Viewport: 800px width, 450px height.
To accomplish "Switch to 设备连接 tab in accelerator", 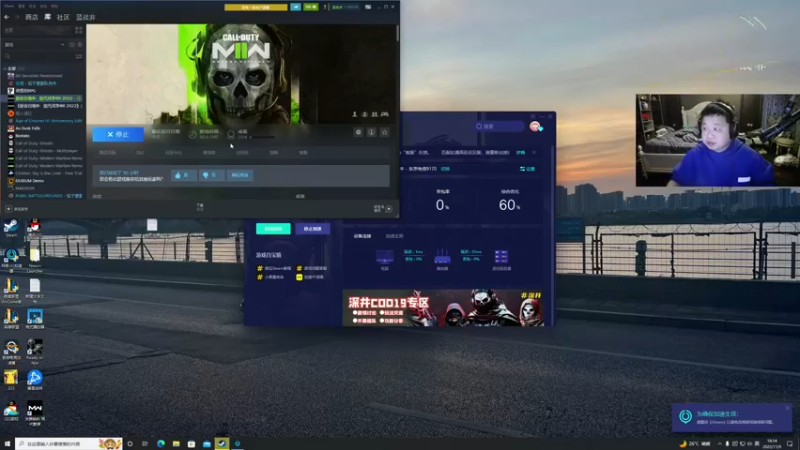I will click(x=362, y=236).
